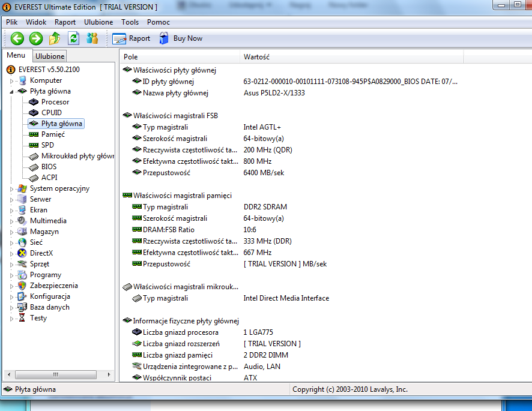Screen dimensions: 532x411
Task: Click the Konfiguracja icon
Action: 22,296
